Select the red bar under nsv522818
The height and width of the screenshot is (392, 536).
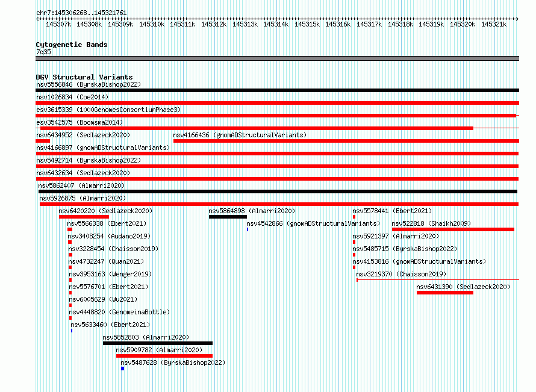pyautogui.click(x=453, y=229)
